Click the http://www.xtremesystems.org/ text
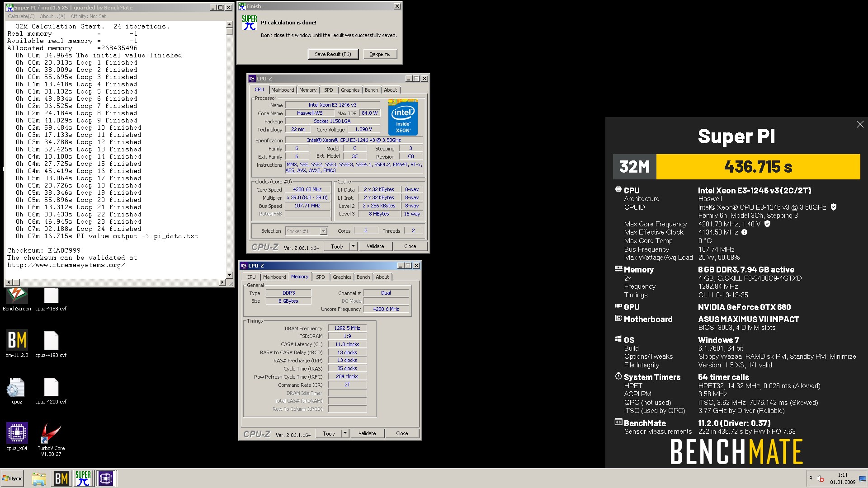The width and height of the screenshot is (868, 488). (x=66, y=265)
